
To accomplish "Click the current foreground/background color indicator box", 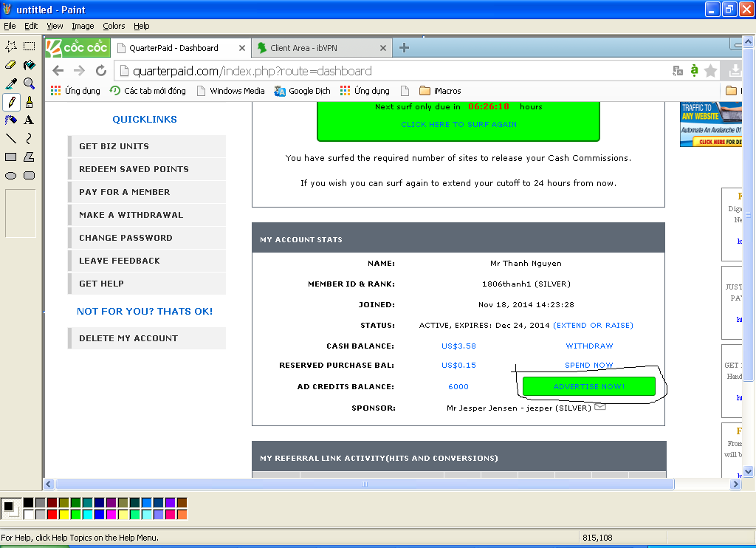I will 10,508.
